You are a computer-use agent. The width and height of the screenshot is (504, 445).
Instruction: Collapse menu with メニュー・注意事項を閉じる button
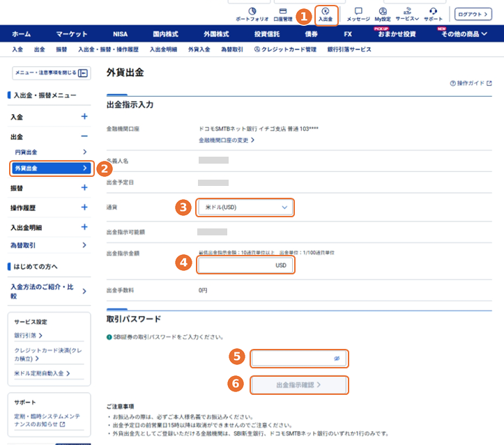coord(52,73)
